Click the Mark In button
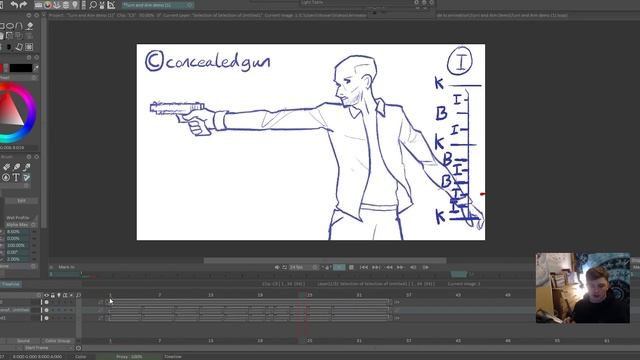Viewport: 640px width, 360px height. (67, 267)
